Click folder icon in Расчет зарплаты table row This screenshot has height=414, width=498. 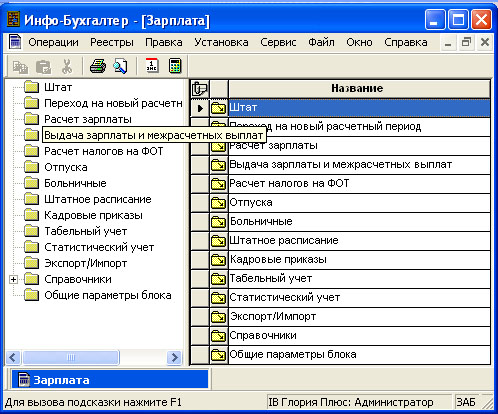click(219, 146)
